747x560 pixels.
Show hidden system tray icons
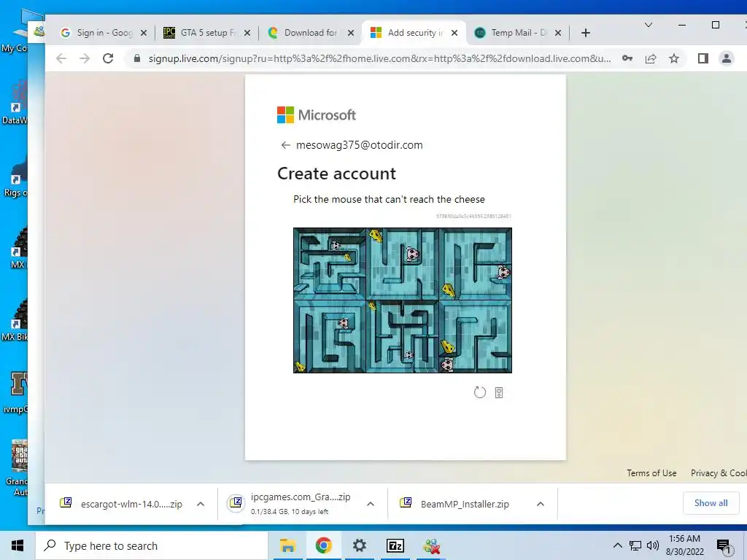tap(617, 545)
